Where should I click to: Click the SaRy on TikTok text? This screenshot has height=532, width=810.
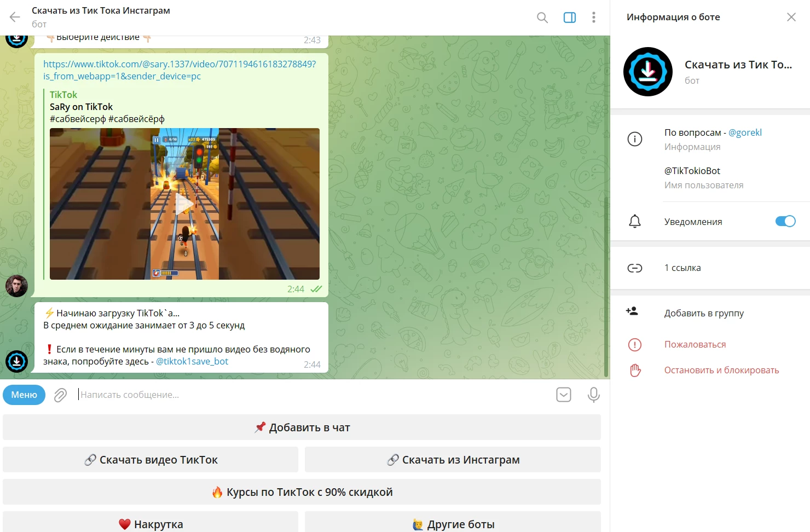(81, 107)
